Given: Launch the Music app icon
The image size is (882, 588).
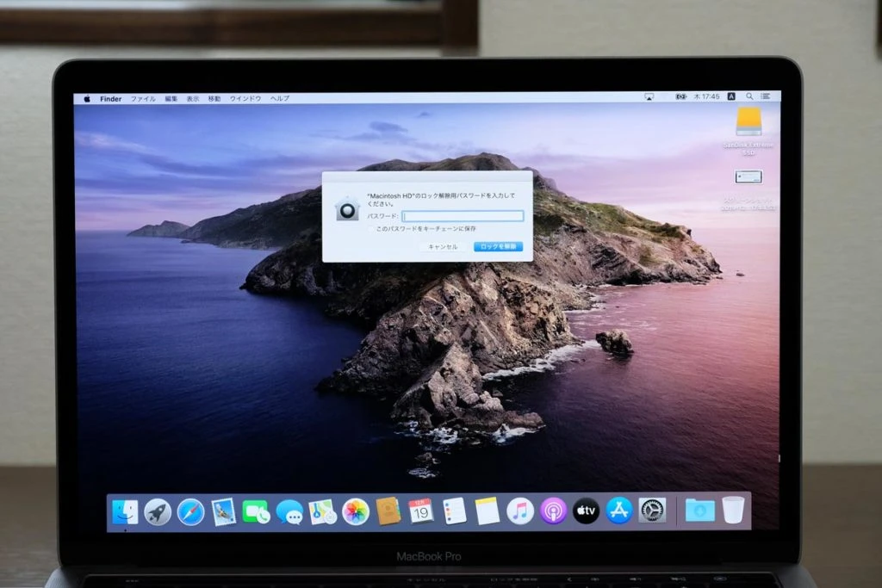Looking at the screenshot, I should point(520,511).
